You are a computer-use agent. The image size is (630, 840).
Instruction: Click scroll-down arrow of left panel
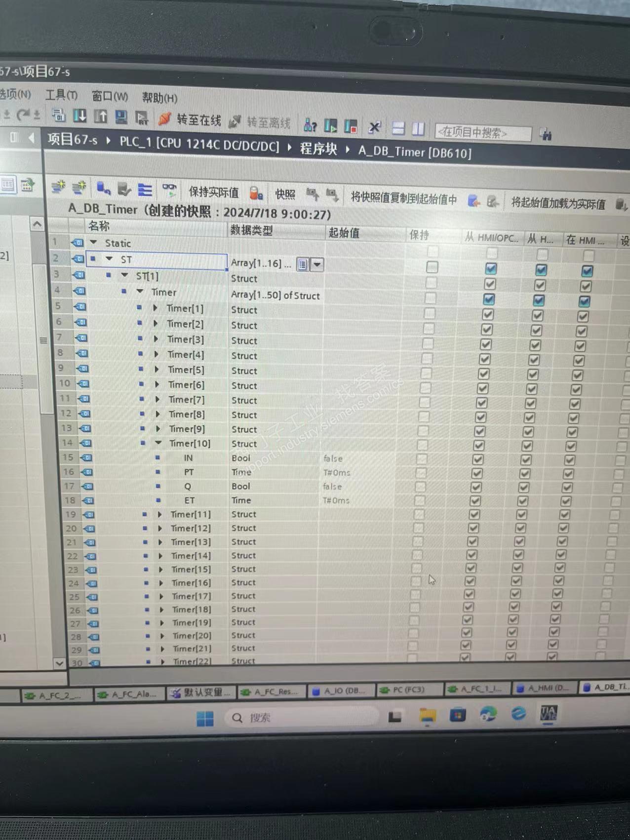(x=59, y=663)
